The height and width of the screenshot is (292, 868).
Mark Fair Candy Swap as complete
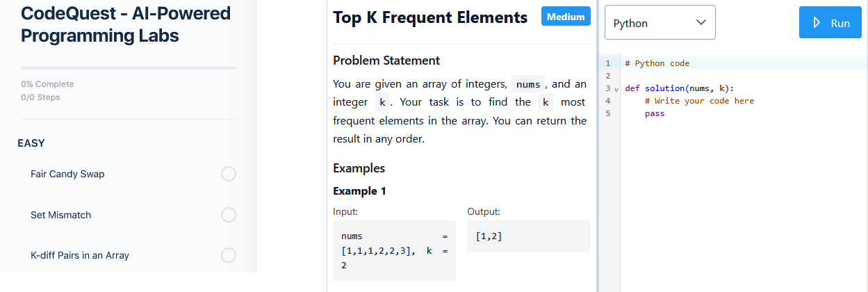pyautogui.click(x=229, y=174)
